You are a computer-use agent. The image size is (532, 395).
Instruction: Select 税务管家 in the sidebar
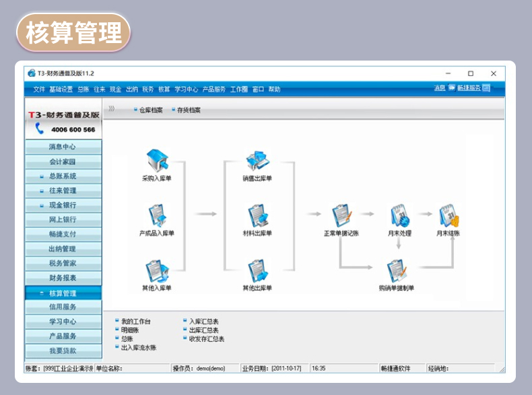63,264
